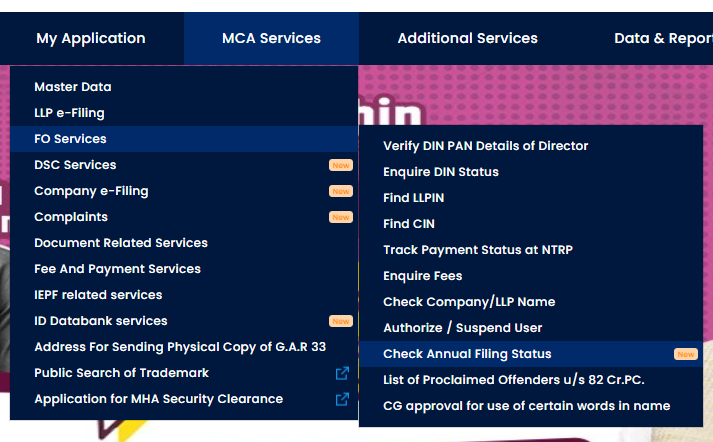The image size is (713, 442).
Task: Open the Data & Reports menu
Action: coord(663,38)
